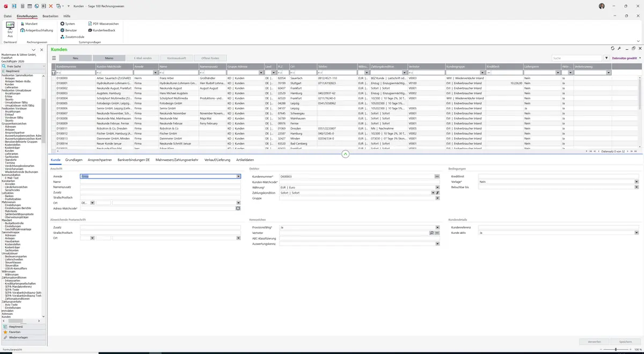
Task: Open PDF-Wasserzeichen settings
Action: pos(103,24)
